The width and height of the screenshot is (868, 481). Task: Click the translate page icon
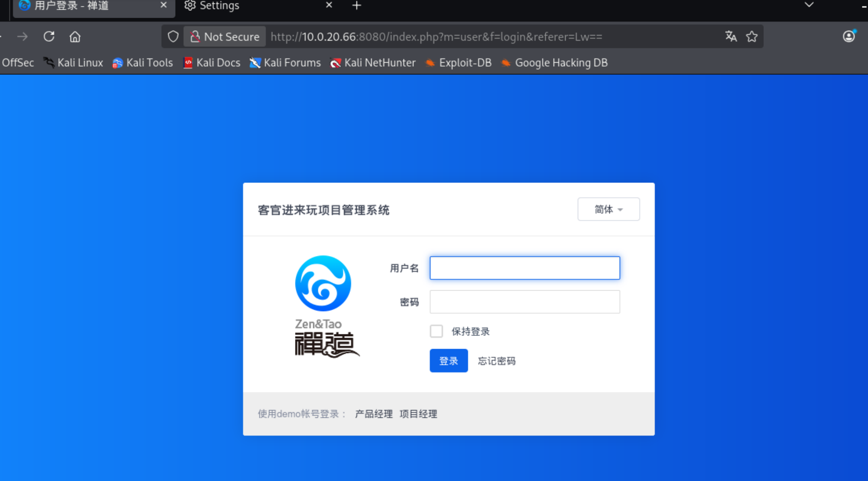pyautogui.click(x=731, y=37)
